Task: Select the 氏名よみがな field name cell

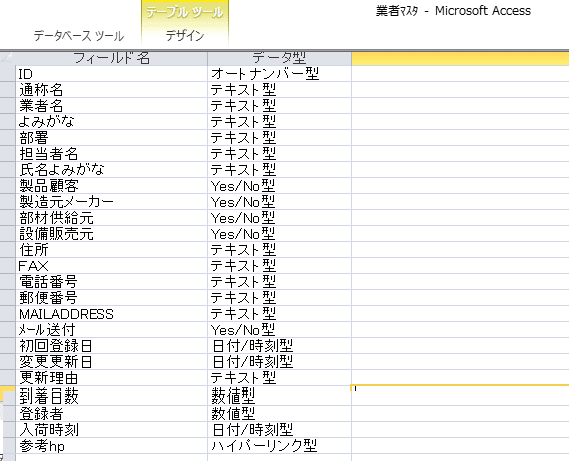Action: pyautogui.click(x=111, y=170)
